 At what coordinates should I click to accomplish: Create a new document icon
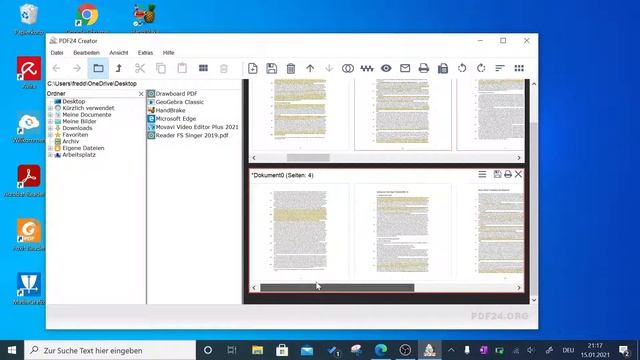click(253, 68)
